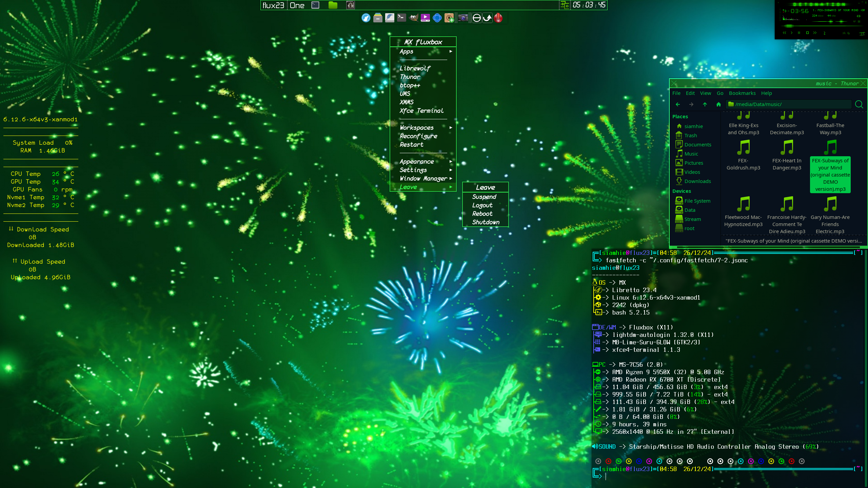Viewport: 868px width, 488px height.
Task: Toggle shuffle in the XMMS player
Action: 844,33
